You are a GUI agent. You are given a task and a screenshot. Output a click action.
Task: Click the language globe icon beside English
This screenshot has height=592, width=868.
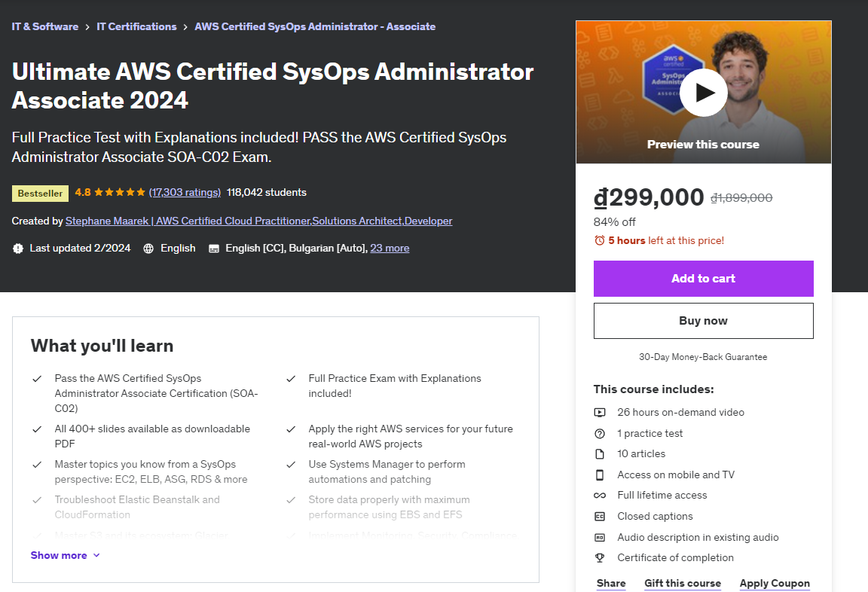(148, 248)
